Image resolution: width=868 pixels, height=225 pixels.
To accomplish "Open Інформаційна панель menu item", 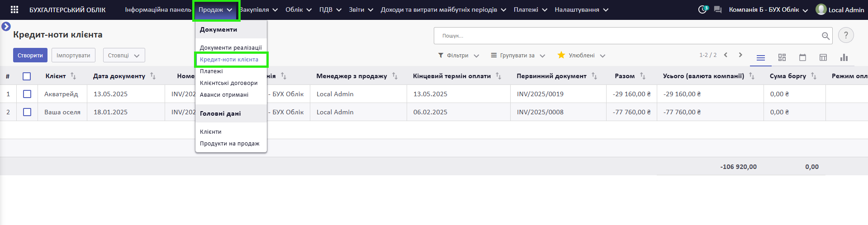I will (x=158, y=9).
